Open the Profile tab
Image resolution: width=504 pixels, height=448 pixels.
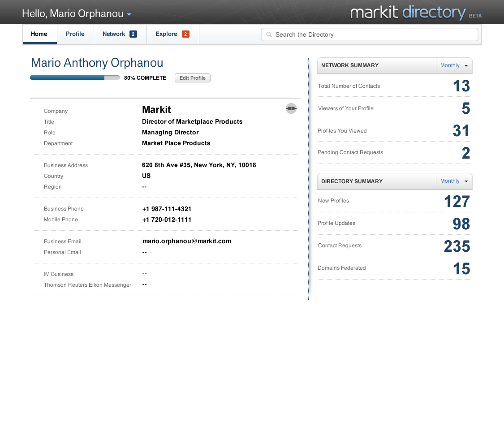(x=75, y=34)
